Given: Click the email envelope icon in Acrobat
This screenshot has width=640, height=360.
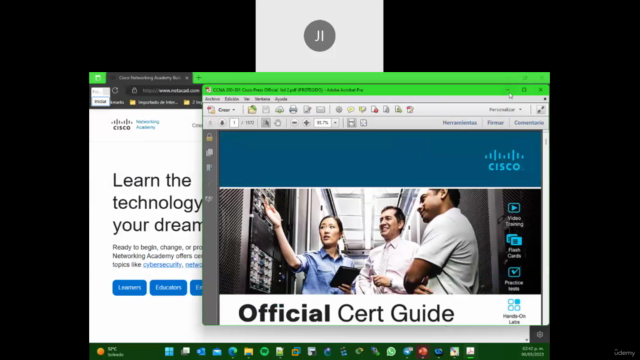Looking at the screenshot, I should tap(320, 109).
